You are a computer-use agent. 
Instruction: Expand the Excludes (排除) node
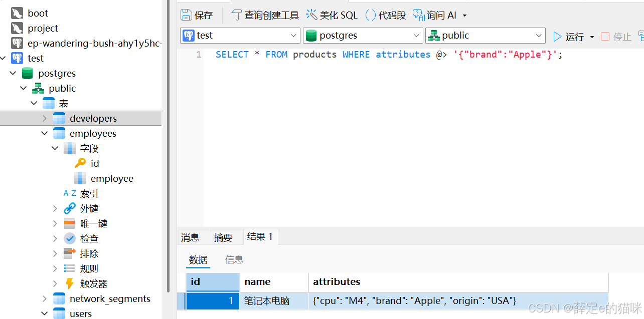pyautogui.click(x=55, y=254)
